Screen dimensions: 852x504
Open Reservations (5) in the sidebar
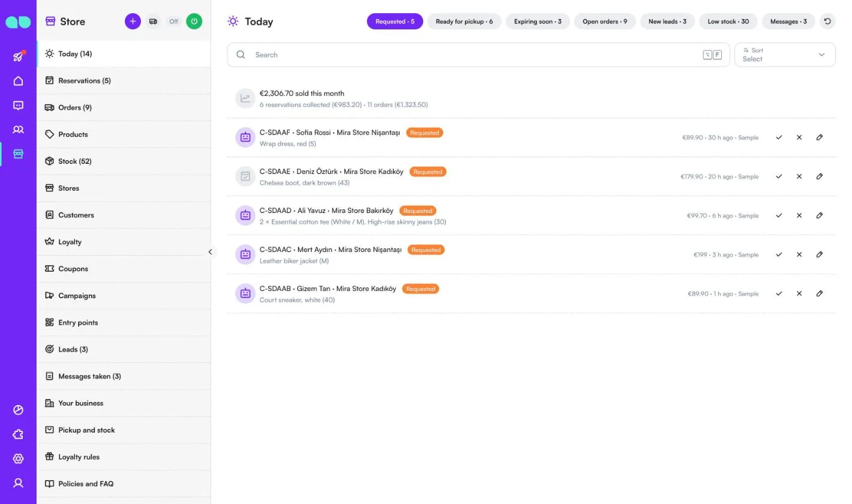coord(124,80)
